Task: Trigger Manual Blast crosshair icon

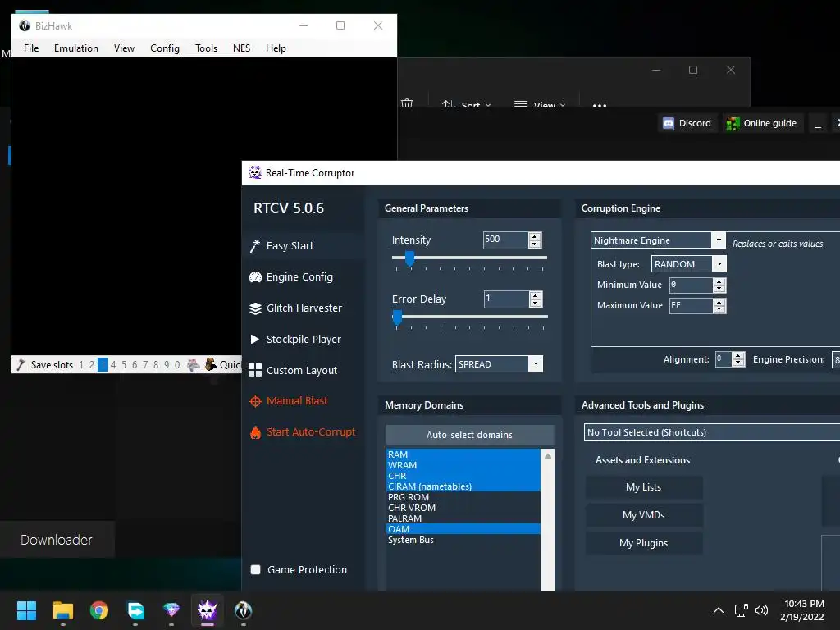Action: pyautogui.click(x=256, y=401)
